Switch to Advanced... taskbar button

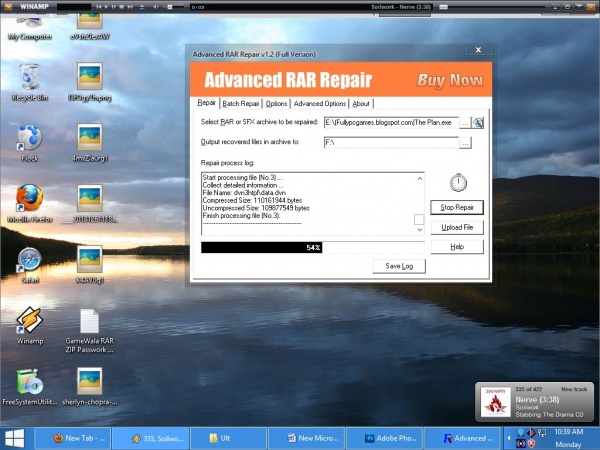(x=463, y=439)
